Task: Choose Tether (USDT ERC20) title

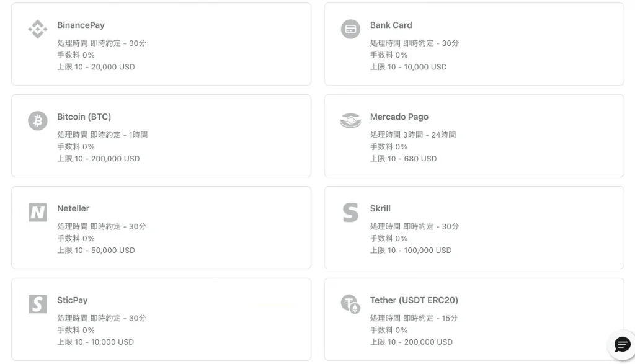Action: [x=414, y=300]
